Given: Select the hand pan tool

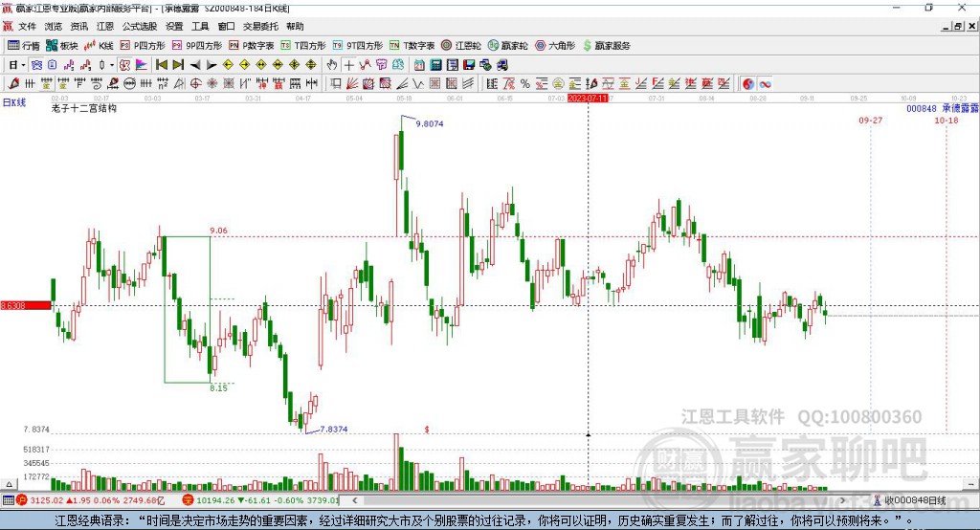Looking at the screenshot, I should pyautogui.click(x=332, y=65).
